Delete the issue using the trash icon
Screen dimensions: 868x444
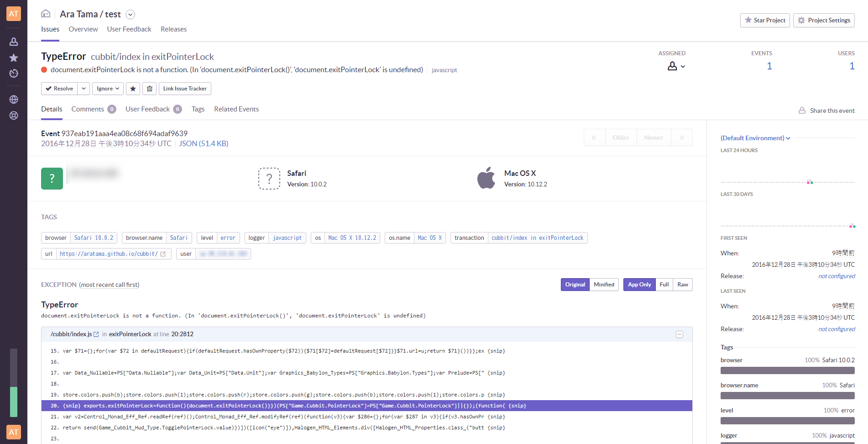pos(149,89)
